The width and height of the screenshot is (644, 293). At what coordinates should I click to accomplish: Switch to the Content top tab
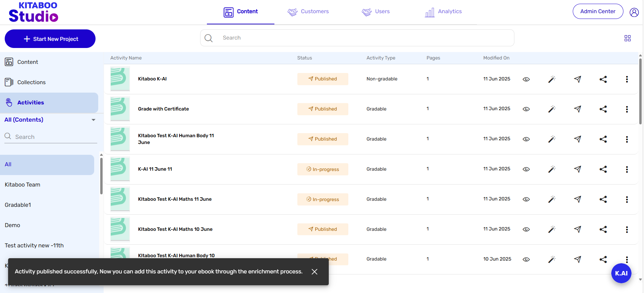pos(241,12)
